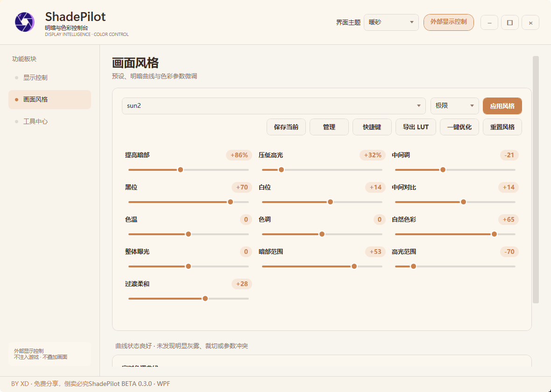This screenshot has height=392, width=551.
Task: Click the 提亮暗部 slider handle
Action: [180, 170]
